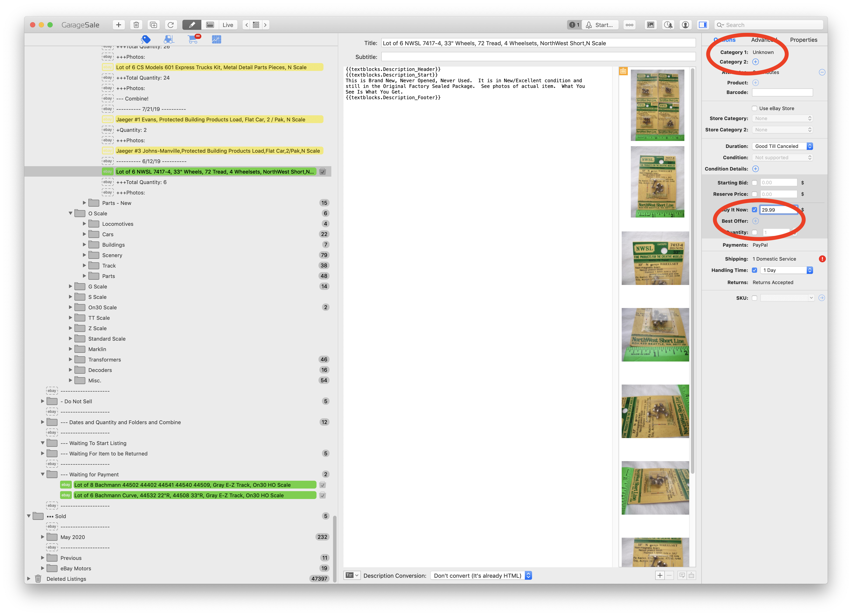Open text format dropdown bottom left editor

pos(352,576)
